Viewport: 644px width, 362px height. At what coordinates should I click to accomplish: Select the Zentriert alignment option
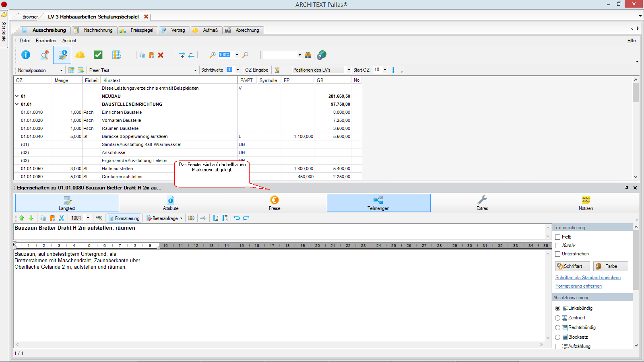tap(558, 318)
